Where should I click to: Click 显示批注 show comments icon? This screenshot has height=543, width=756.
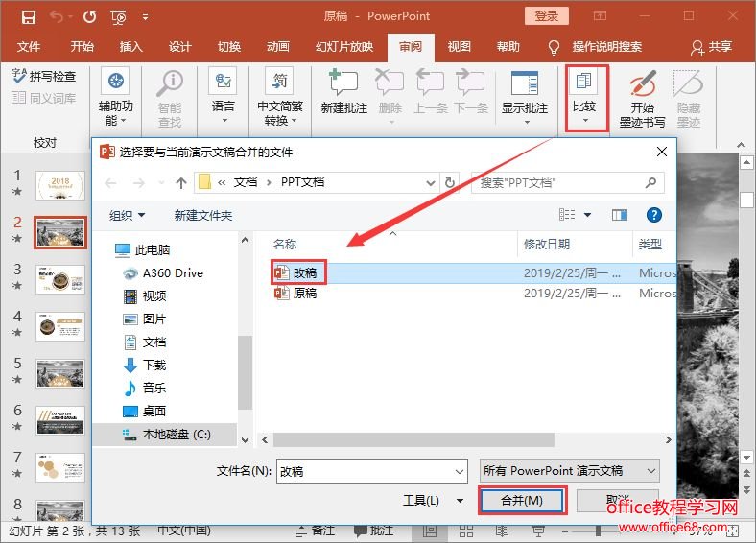[x=525, y=83]
